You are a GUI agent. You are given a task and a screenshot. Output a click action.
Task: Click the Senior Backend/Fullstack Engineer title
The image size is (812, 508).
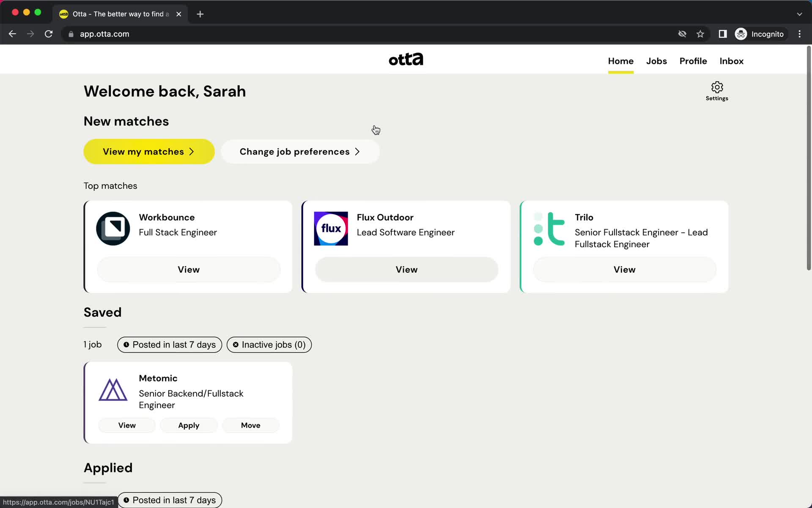pos(191,399)
